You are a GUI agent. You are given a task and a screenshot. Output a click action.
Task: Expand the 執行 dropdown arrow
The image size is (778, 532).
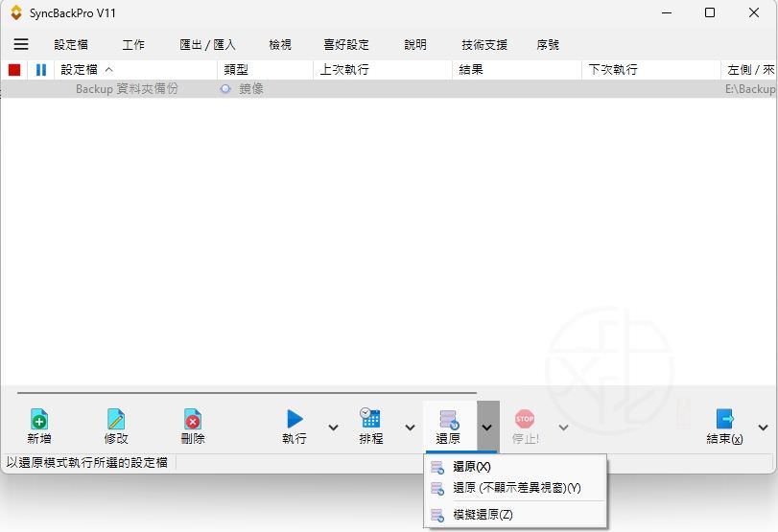coord(333,428)
